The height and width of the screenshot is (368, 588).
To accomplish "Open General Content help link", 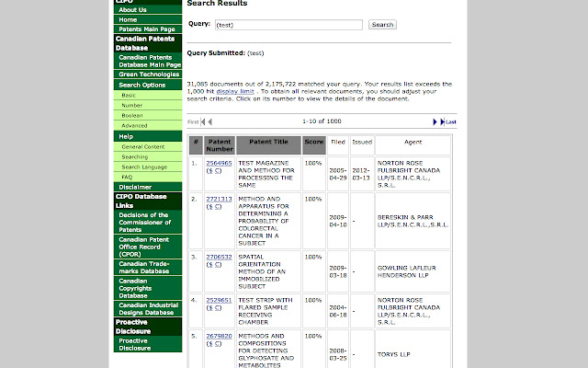I will click(x=148, y=147).
